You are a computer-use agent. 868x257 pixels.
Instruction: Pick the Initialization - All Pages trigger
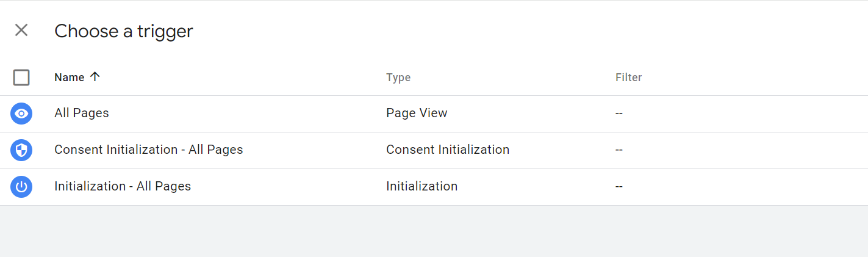click(123, 186)
